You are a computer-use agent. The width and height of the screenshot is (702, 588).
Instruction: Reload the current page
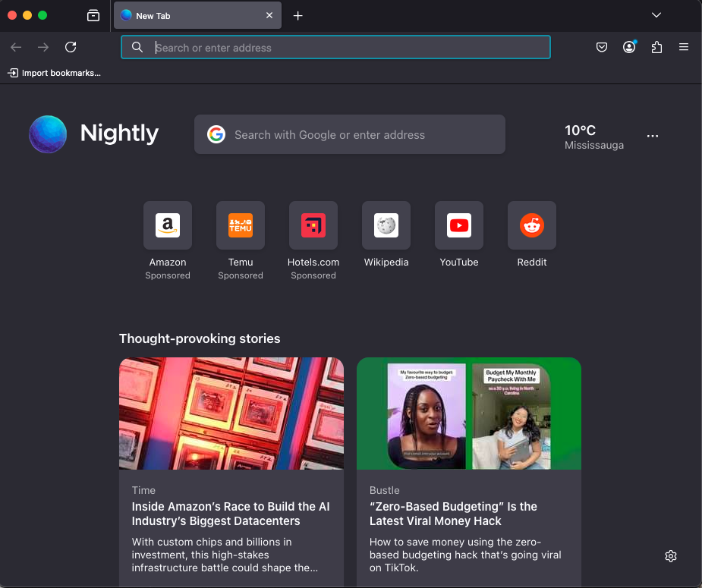pos(71,47)
